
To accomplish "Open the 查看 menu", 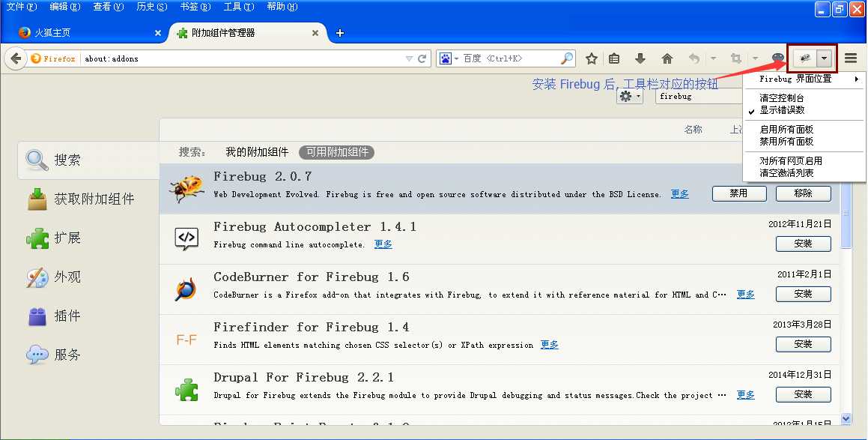I will coord(109,7).
